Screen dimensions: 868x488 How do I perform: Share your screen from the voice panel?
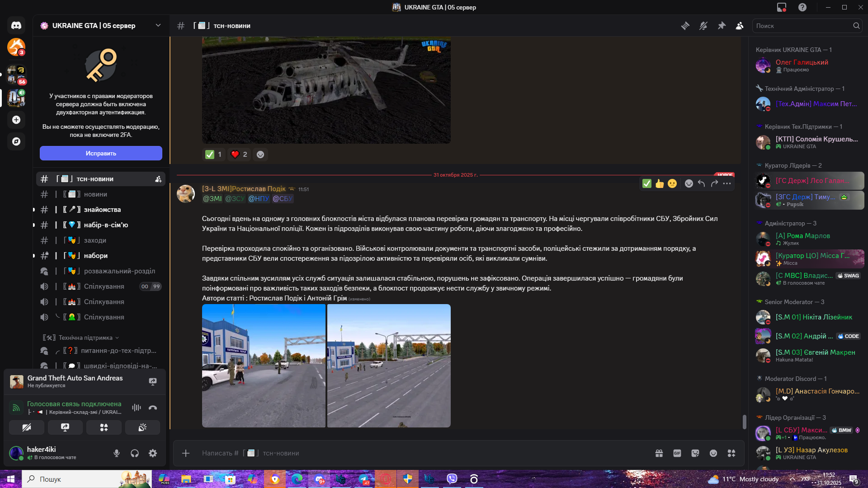65,427
